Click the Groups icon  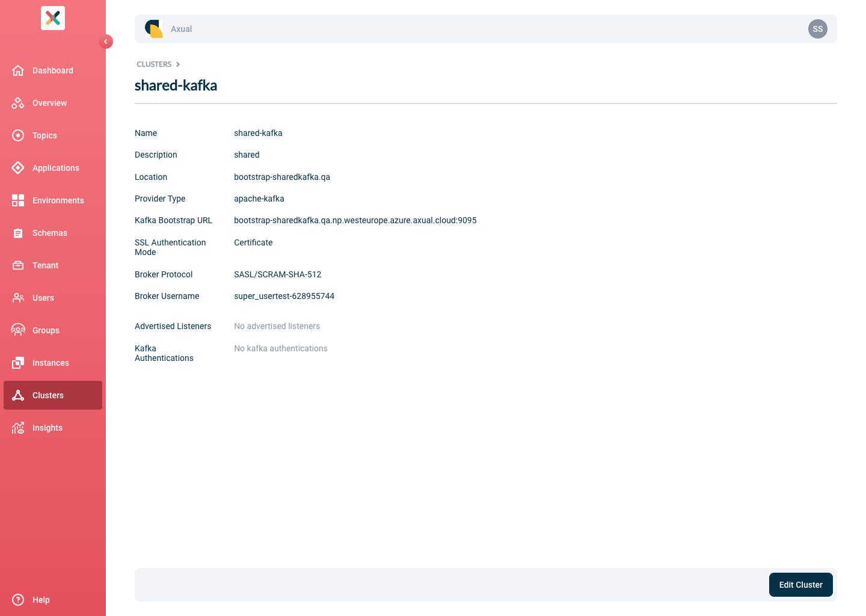[18, 330]
